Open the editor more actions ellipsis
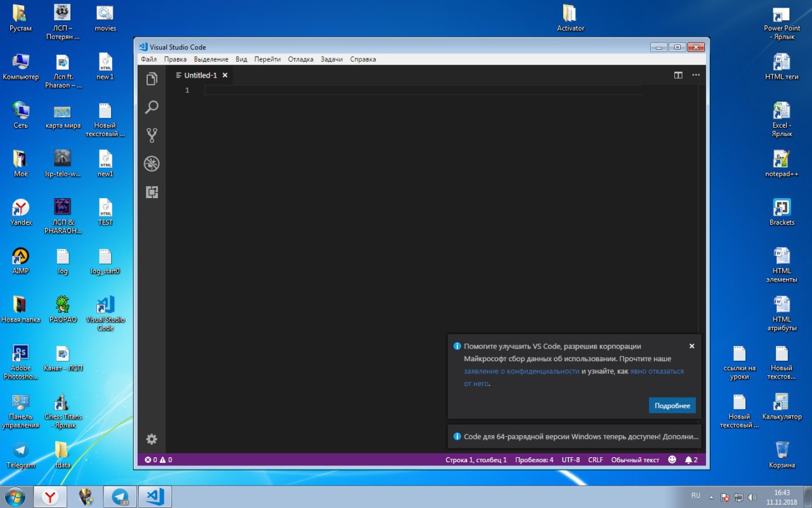812x508 pixels. point(696,75)
